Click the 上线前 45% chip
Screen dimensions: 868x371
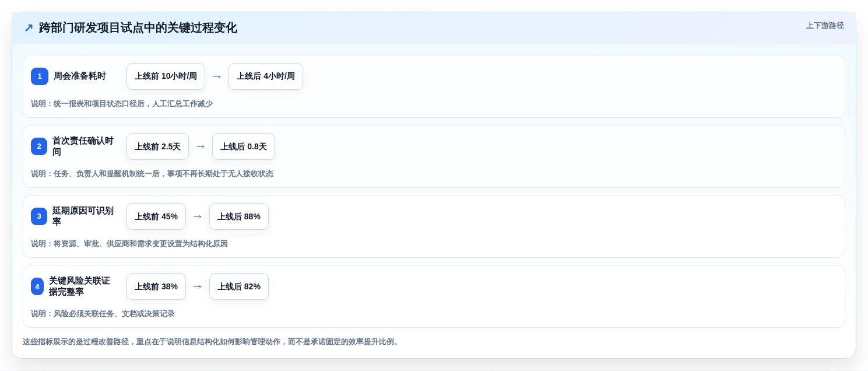156,216
